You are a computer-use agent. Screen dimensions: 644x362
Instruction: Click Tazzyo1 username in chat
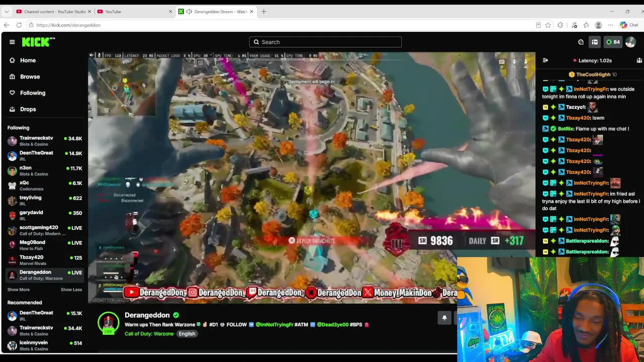(576, 107)
